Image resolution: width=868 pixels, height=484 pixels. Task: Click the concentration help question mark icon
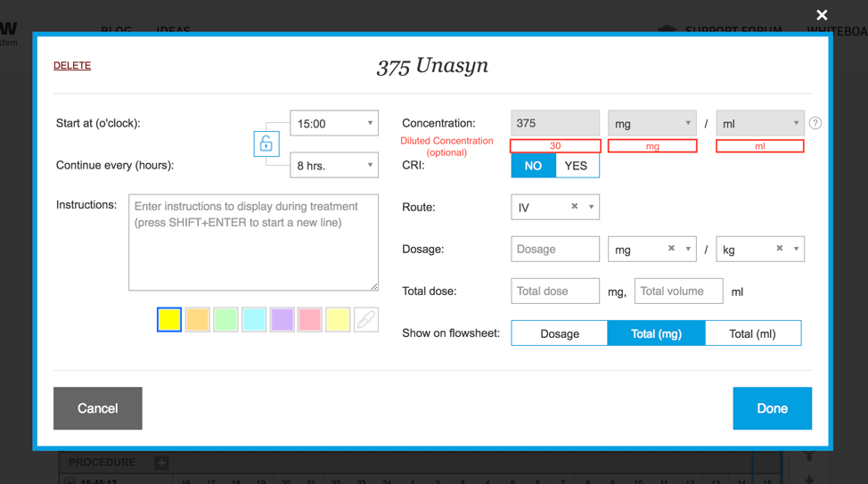[x=815, y=124]
